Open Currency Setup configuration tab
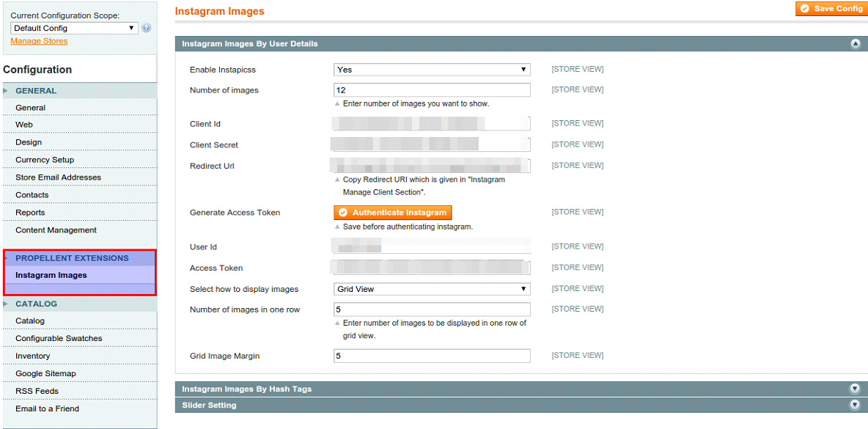This screenshot has width=868, height=429. click(x=80, y=159)
